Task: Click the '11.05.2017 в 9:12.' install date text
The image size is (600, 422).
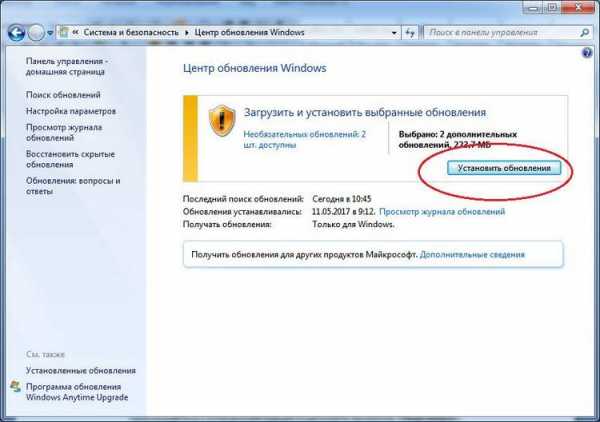Action: point(343,212)
